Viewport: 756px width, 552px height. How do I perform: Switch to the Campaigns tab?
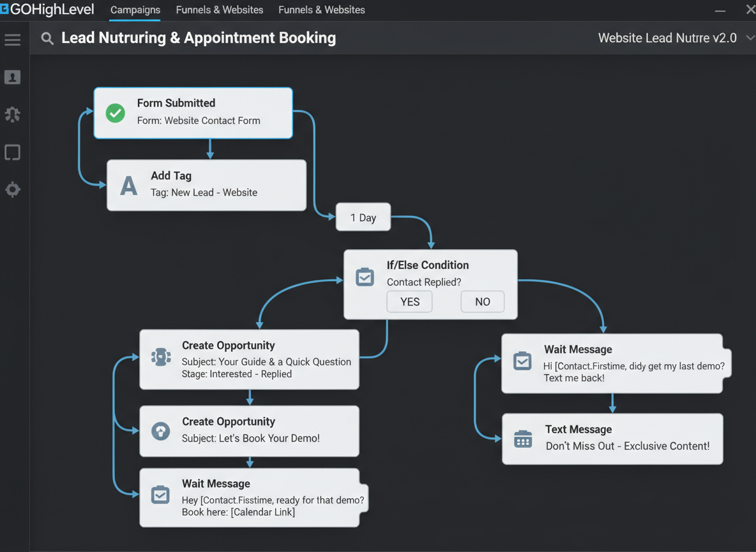tap(135, 10)
